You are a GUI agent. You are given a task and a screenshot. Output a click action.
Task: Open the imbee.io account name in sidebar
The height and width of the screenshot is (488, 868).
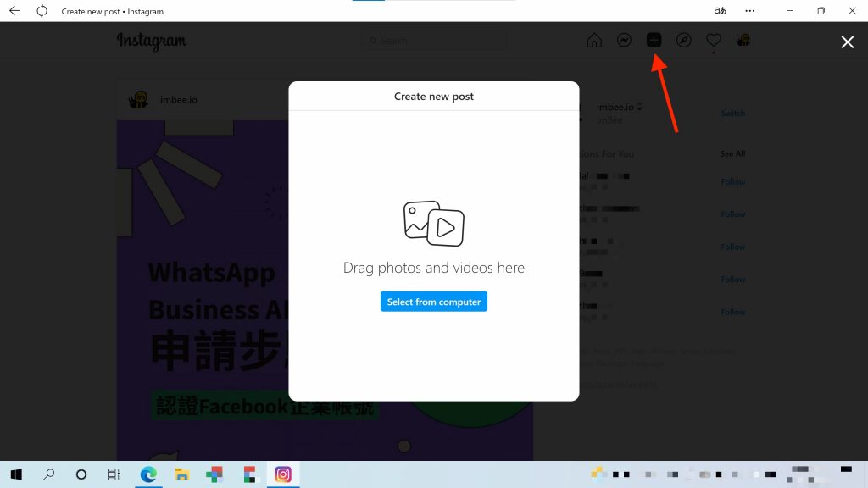615,107
